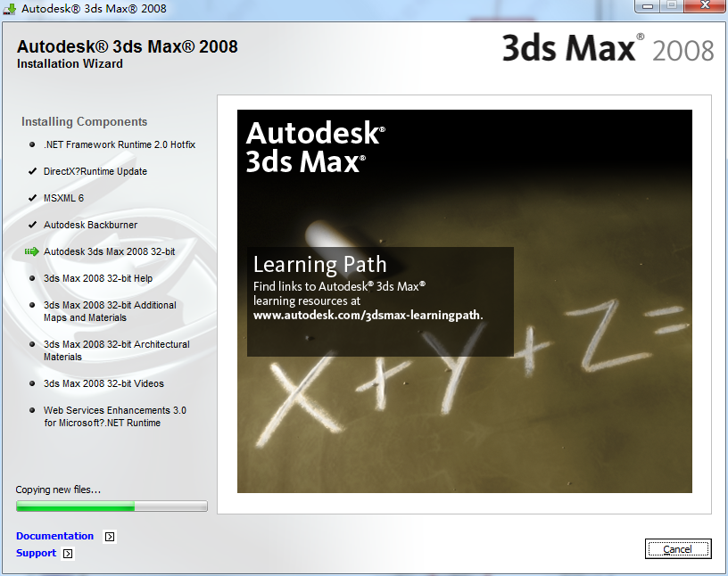Click the arrow icon beside Support
728x576 pixels.
click(x=68, y=554)
